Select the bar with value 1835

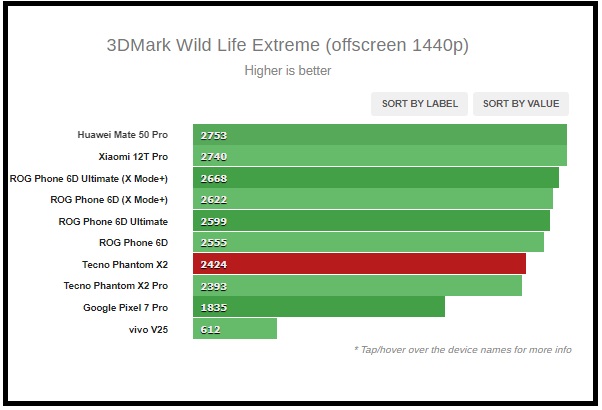[318, 307]
